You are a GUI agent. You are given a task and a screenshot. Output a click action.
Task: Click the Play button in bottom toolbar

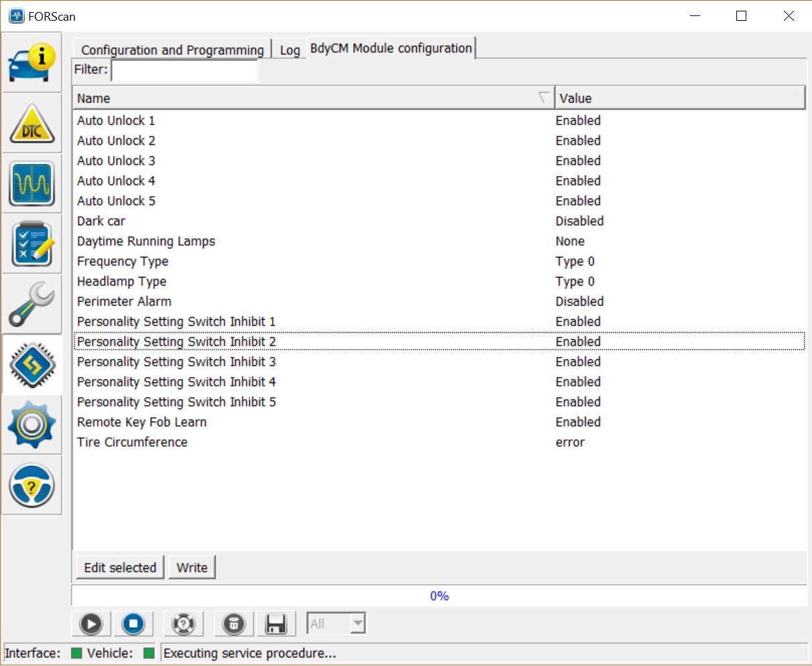(x=91, y=624)
